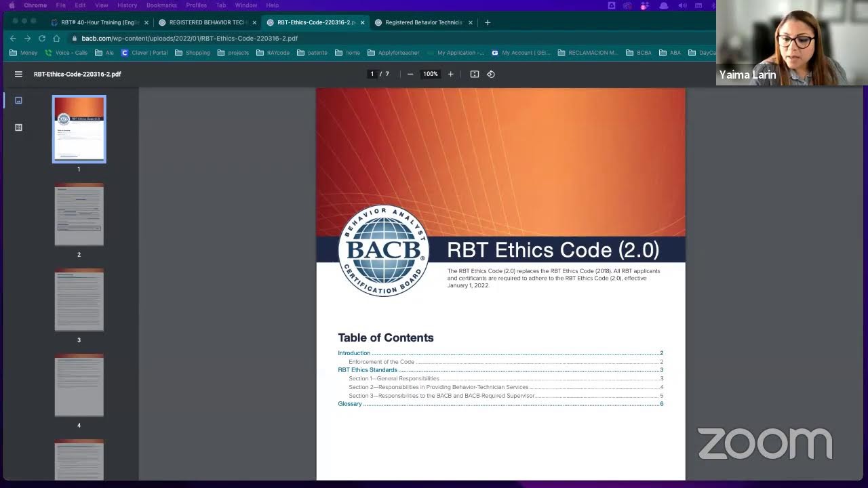The width and height of the screenshot is (868, 488).
Task: Open the home bookmarks folder
Action: click(x=348, y=53)
